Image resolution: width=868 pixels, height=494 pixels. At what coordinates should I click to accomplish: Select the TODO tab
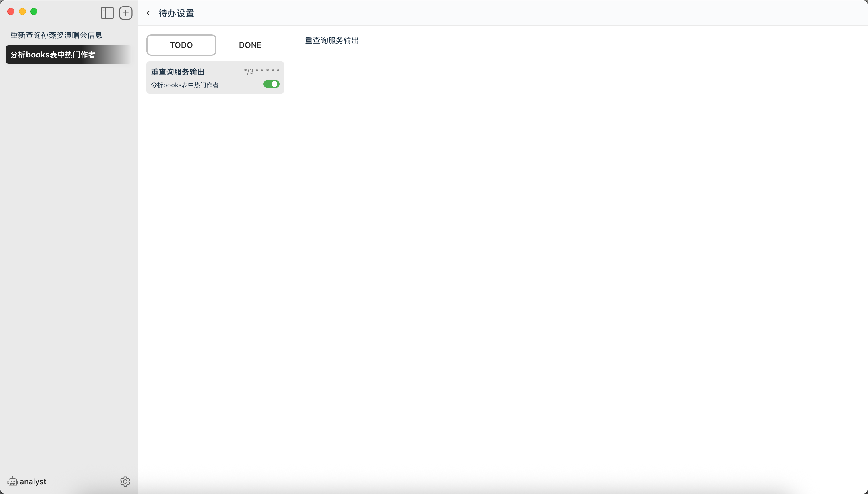click(181, 45)
